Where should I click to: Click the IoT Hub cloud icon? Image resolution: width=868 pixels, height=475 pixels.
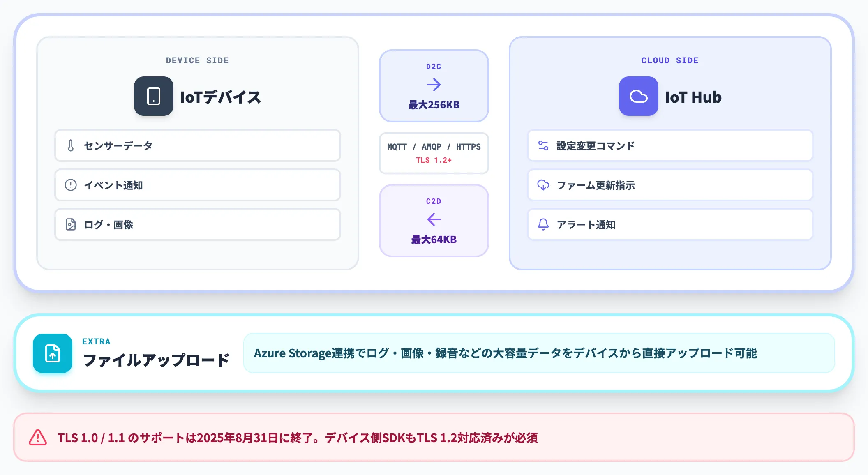[x=639, y=96]
